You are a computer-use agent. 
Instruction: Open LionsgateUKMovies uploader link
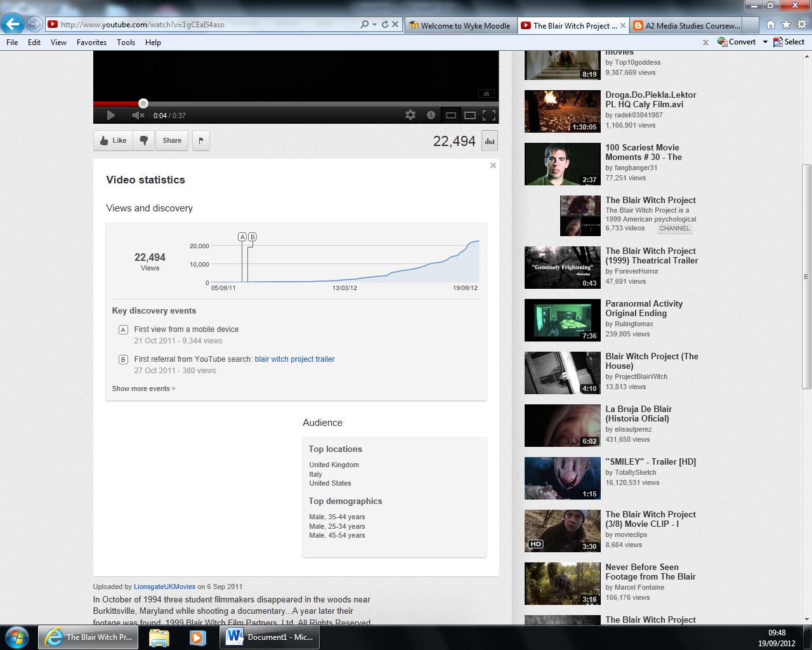click(164, 587)
